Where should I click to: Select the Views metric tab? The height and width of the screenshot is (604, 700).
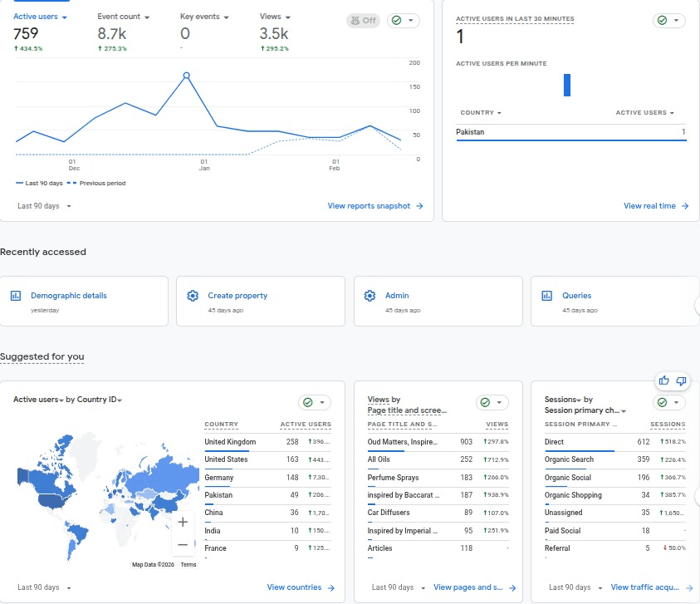pos(275,17)
